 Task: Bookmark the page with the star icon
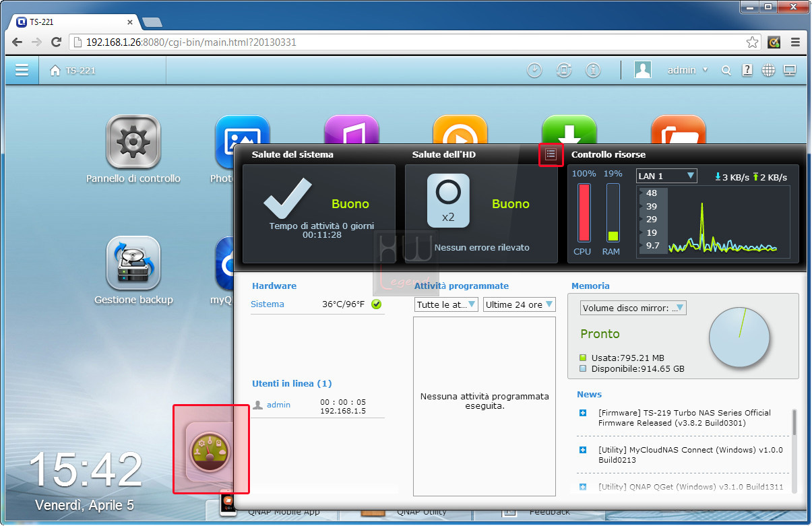(752, 42)
